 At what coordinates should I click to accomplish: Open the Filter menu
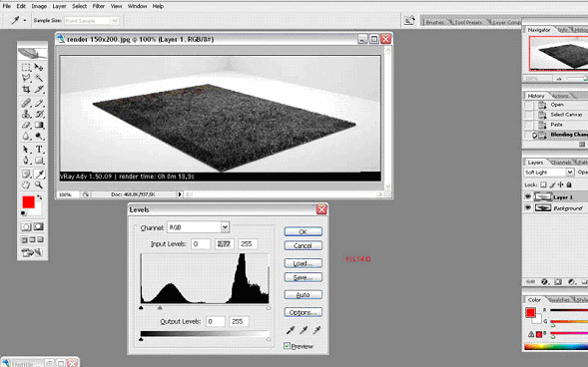coord(99,6)
